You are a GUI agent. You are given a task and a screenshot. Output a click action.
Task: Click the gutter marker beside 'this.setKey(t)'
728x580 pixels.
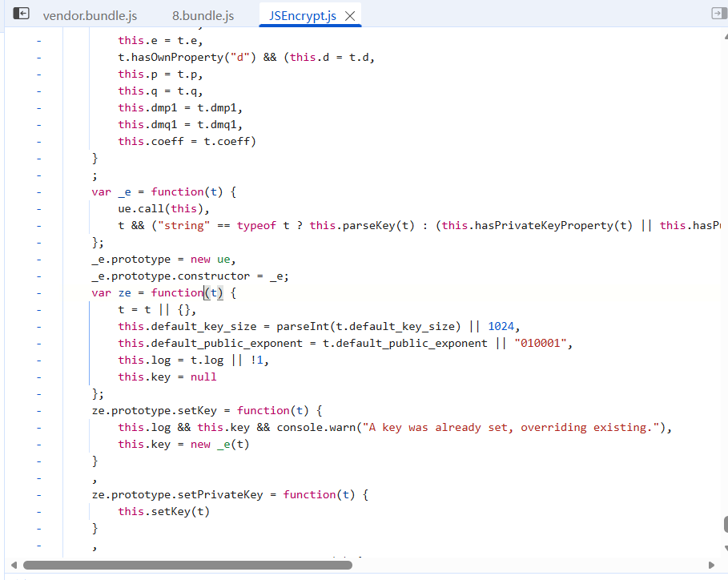39,512
